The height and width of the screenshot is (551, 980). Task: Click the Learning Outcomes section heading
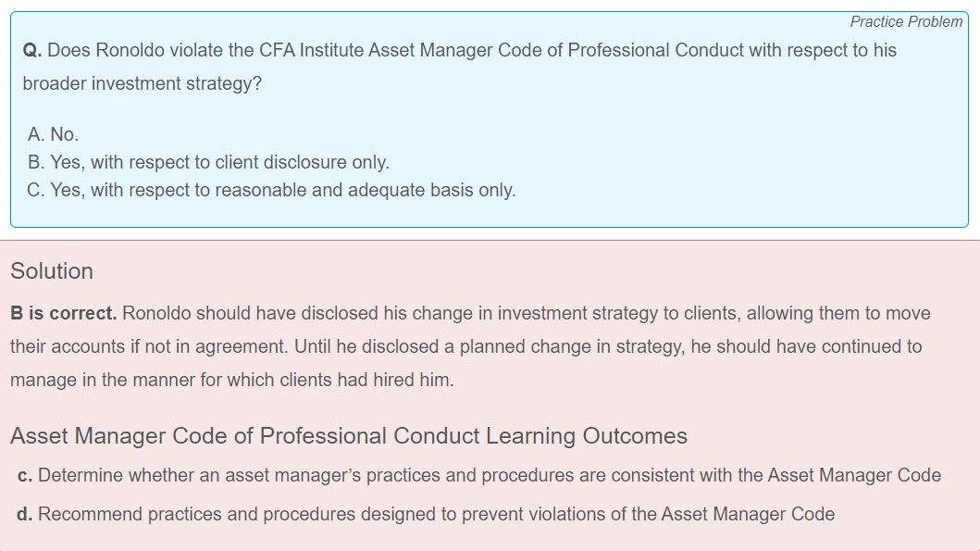click(349, 436)
